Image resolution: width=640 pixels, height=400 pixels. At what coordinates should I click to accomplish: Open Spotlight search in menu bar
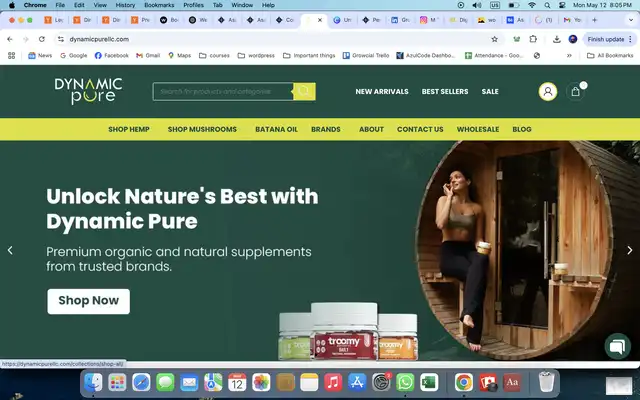point(547,5)
